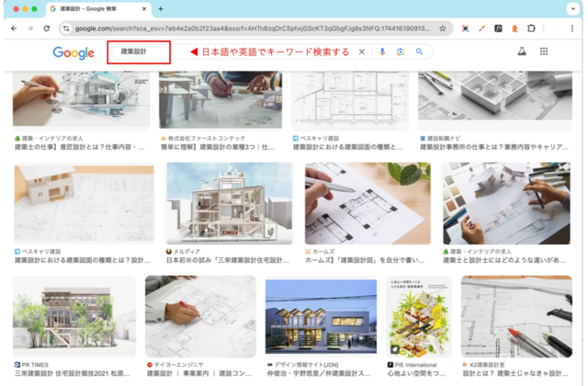Open Chrome three-dot menu

coord(571,28)
